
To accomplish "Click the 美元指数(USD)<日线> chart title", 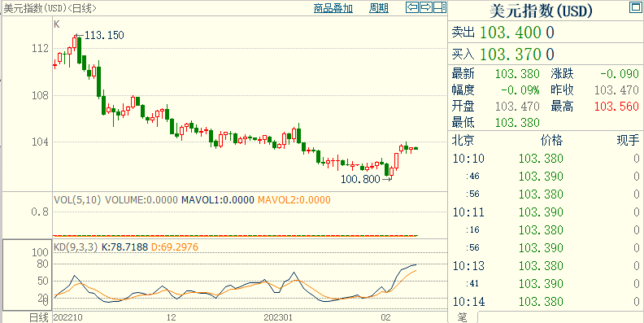I will pyautogui.click(x=50, y=8).
